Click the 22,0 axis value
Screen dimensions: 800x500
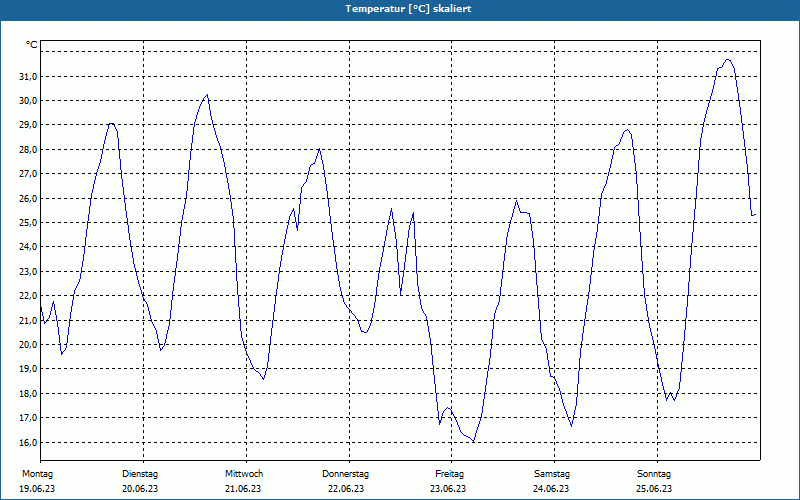click(28, 296)
